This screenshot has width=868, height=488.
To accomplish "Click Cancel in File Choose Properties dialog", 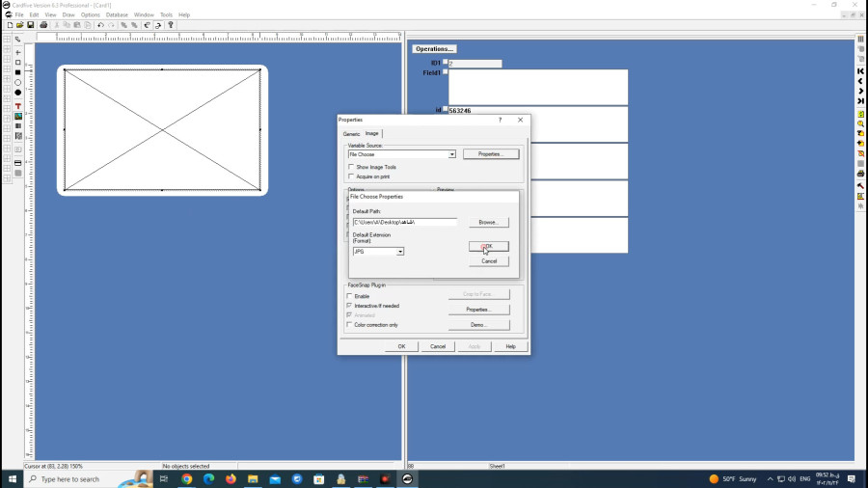I will (489, 261).
